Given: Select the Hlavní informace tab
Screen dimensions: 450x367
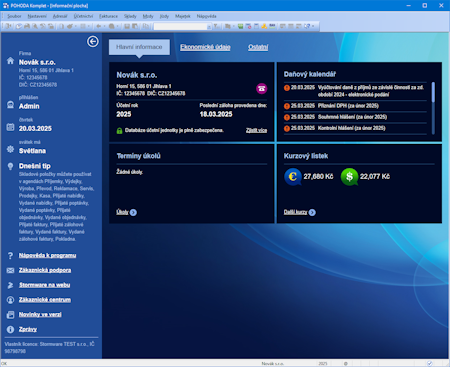Looking at the screenshot, I should (139, 47).
